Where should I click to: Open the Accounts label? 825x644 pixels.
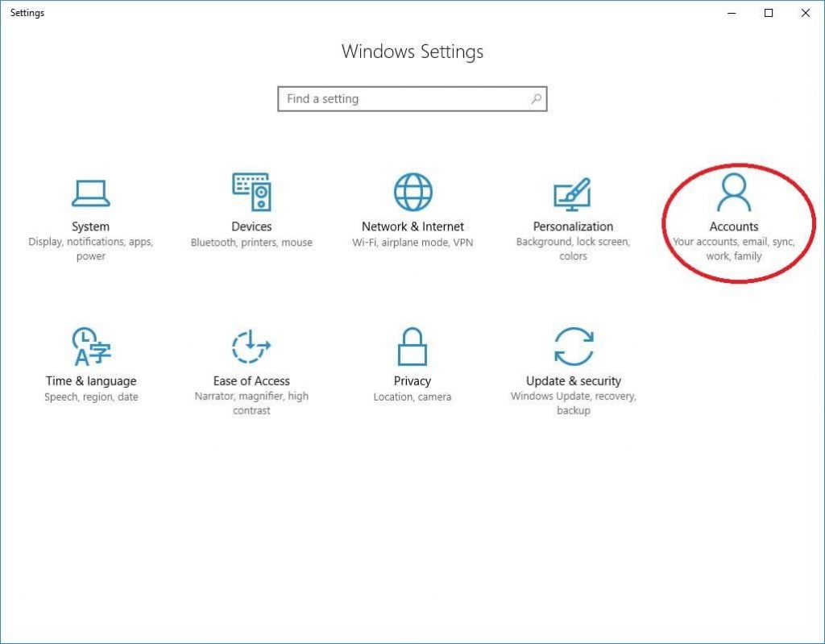[x=734, y=226]
